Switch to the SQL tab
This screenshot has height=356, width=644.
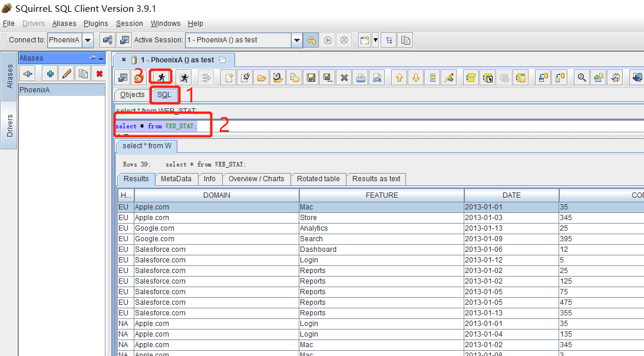click(164, 95)
